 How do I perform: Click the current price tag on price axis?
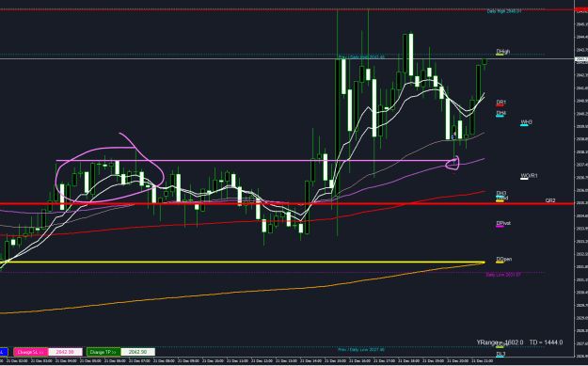tap(581, 59)
